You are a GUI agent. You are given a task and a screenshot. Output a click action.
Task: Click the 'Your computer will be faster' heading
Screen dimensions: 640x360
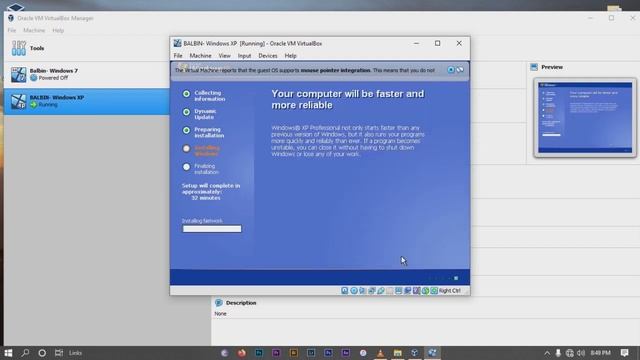point(348,99)
